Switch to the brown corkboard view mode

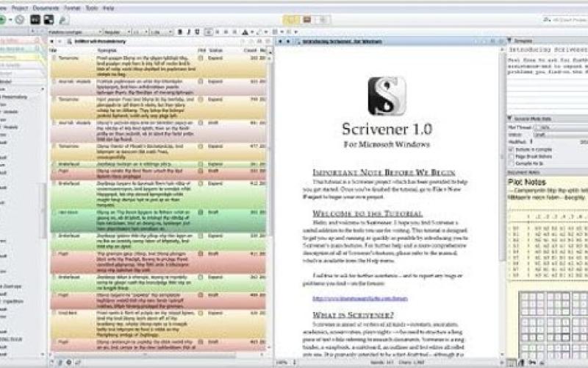[x=306, y=20]
